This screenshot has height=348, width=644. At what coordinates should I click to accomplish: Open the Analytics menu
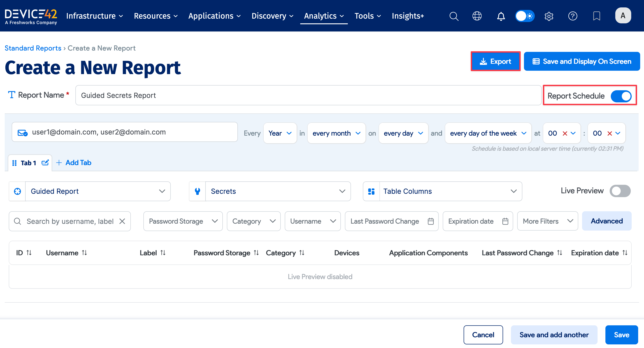pyautogui.click(x=324, y=16)
